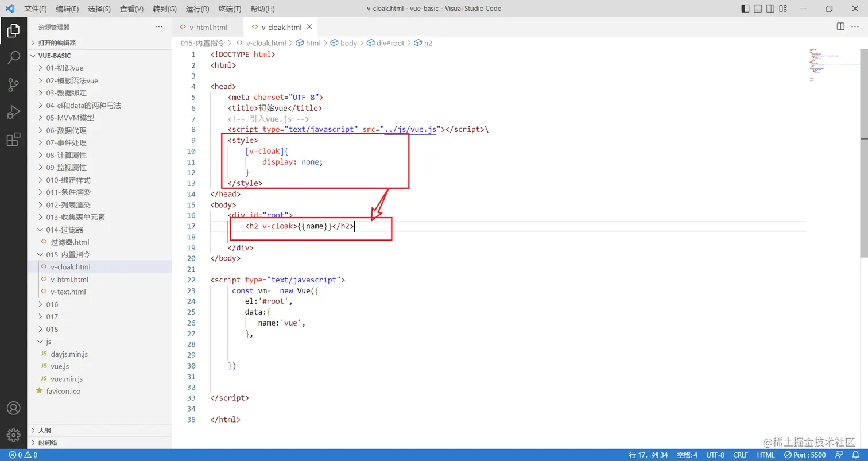
Task: Collapse the js folder
Action: click(x=100, y=342)
